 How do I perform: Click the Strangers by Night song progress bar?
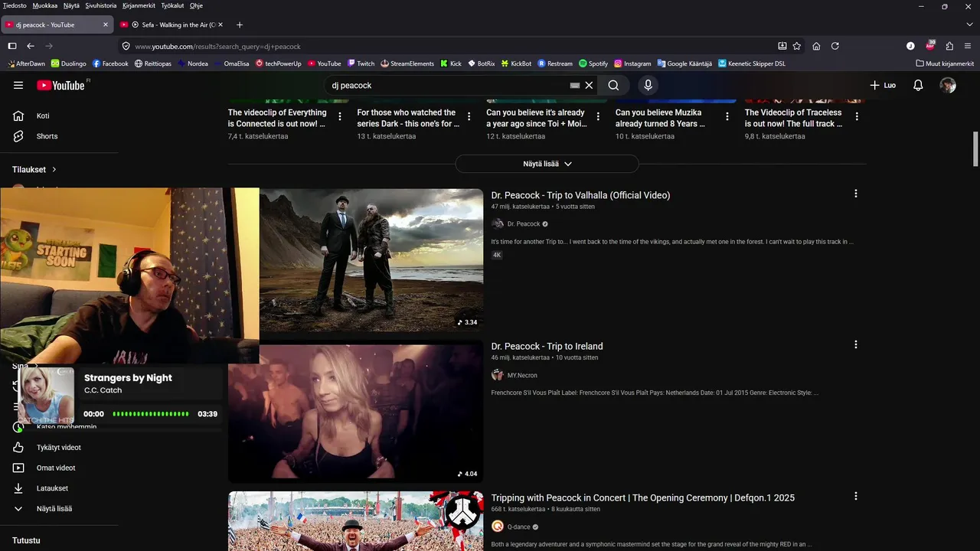[151, 414]
